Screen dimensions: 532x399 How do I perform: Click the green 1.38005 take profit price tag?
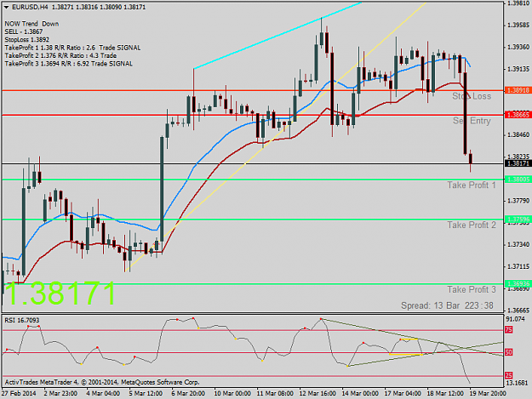tap(518, 180)
